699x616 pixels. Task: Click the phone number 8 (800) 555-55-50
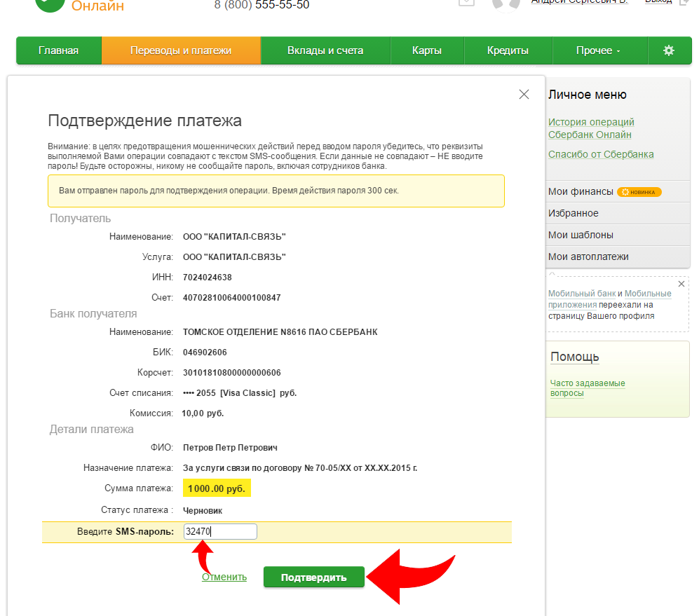[x=262, y=5]
